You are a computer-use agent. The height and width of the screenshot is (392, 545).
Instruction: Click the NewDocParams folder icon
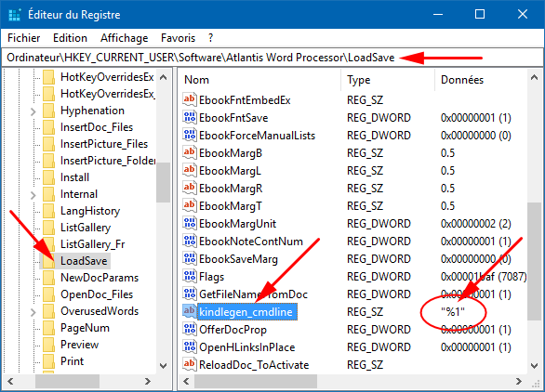[x=48, y=278]
